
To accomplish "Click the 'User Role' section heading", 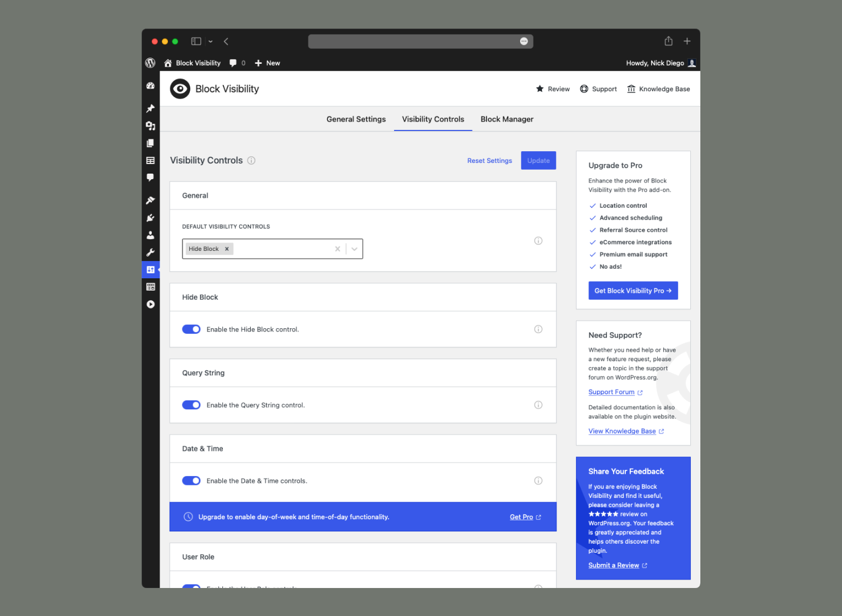I will [x=198, y=557].
